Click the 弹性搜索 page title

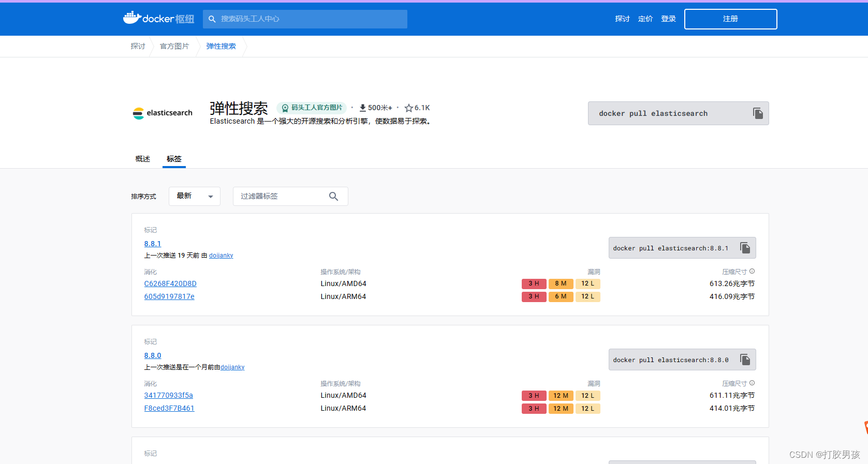coord(239,108)
